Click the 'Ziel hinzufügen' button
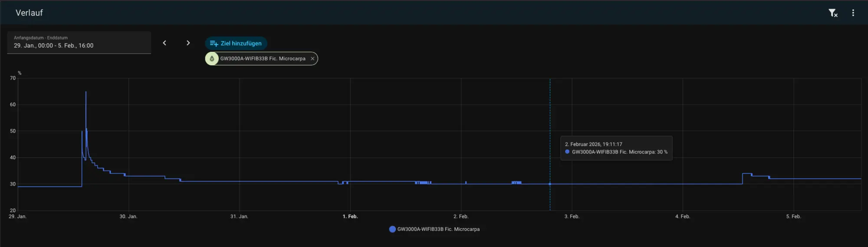The width and height of the screenshot is (868, 247). coord(236,43)
